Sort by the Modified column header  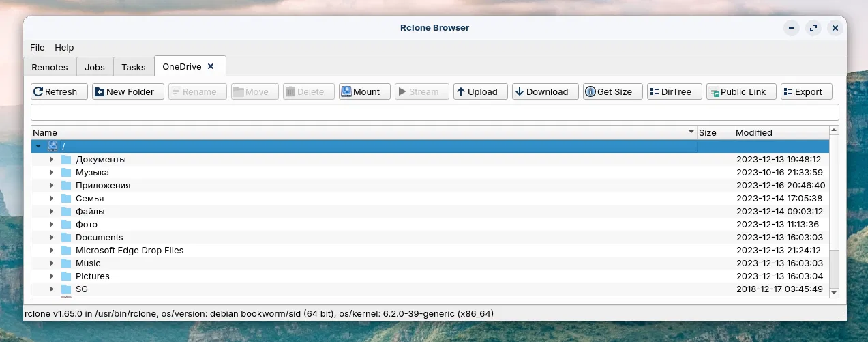pyautogui.click(x=781, y=132)
